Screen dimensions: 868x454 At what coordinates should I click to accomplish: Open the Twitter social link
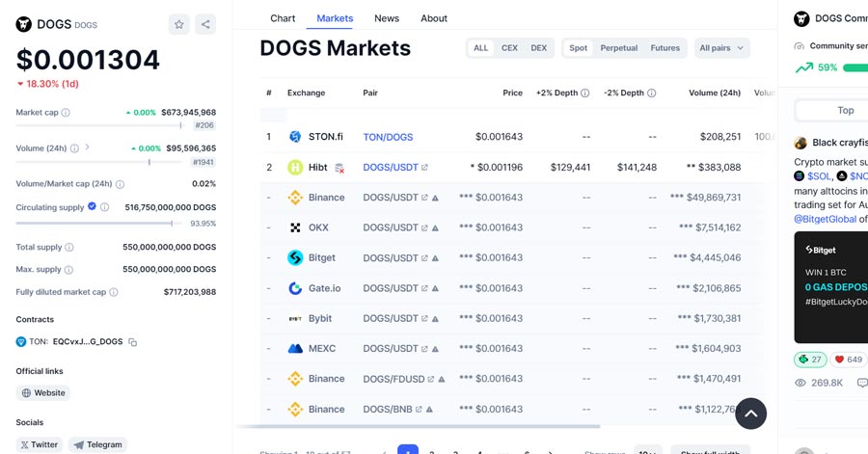pyautogui.click(x=39, y=444)
